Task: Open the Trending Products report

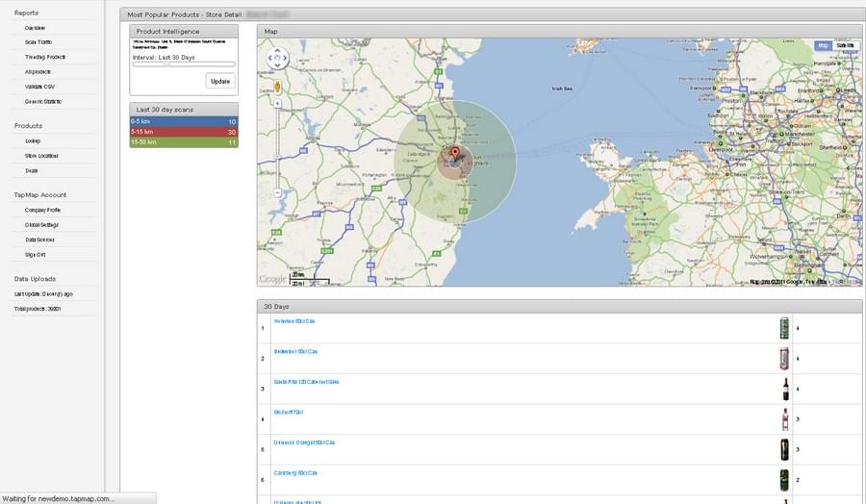Action: [x=44, y=57]
